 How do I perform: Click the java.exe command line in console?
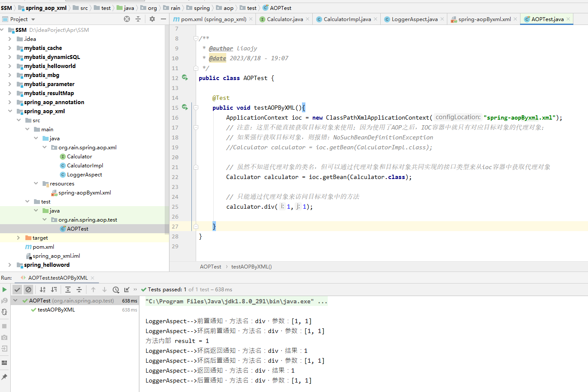pos(237,301)
